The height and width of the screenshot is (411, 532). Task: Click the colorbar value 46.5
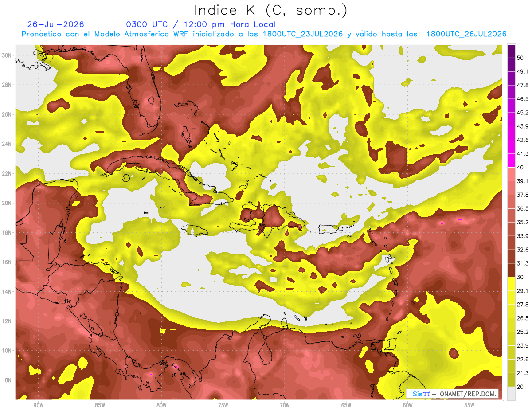(x=523, y=99)
